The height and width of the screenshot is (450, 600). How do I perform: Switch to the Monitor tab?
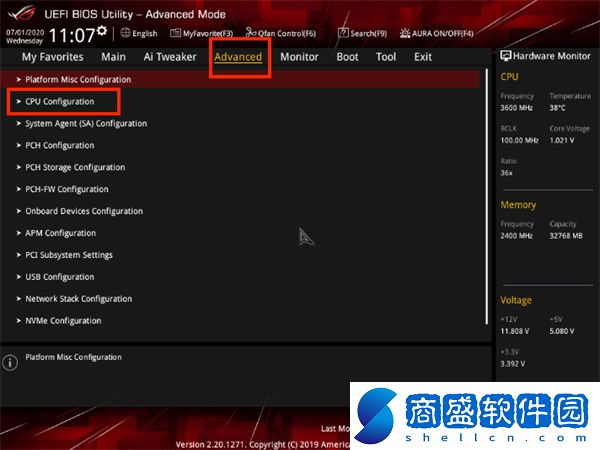pos(299,57)
